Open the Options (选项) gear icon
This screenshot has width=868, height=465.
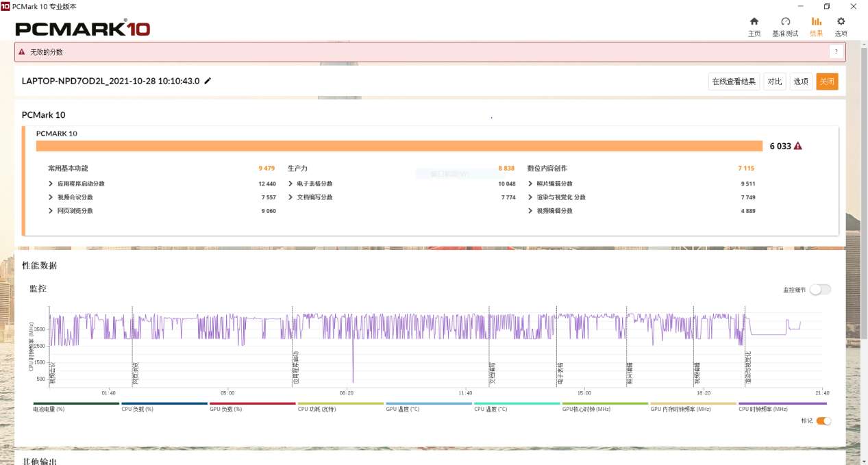click(841, 22)
